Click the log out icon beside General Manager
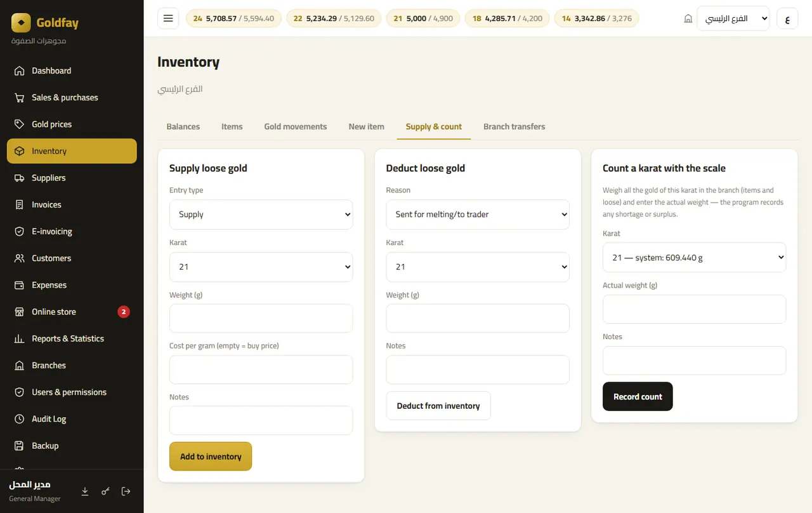 coord(126,491)
